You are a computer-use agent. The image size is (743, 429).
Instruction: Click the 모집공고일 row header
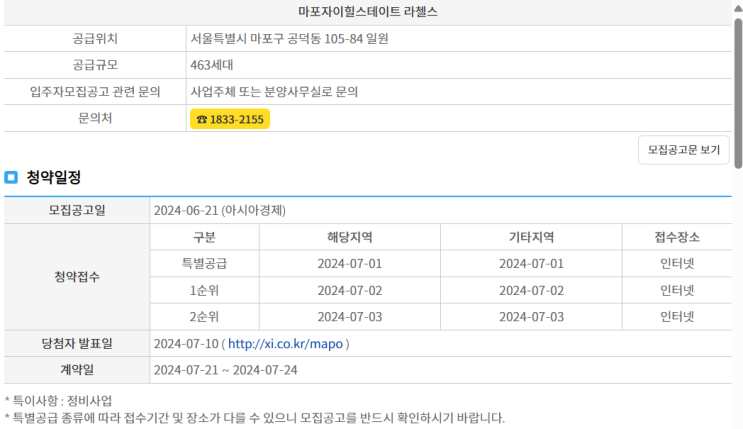coord(77,210)
